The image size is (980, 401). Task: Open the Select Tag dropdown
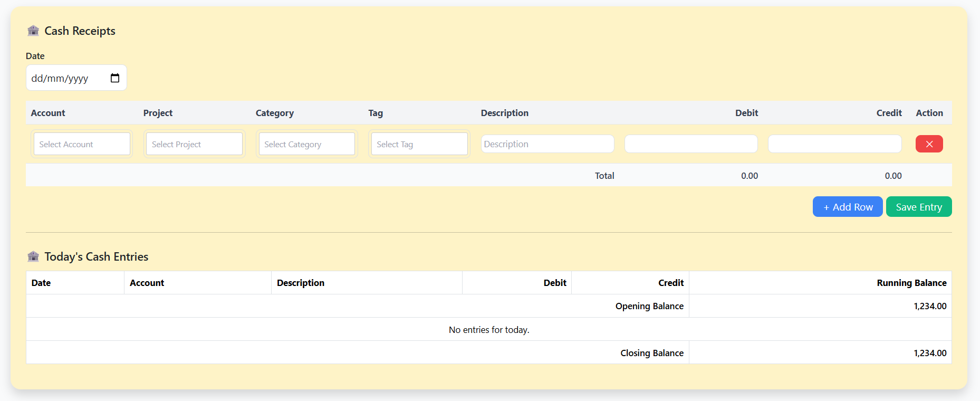419,144
